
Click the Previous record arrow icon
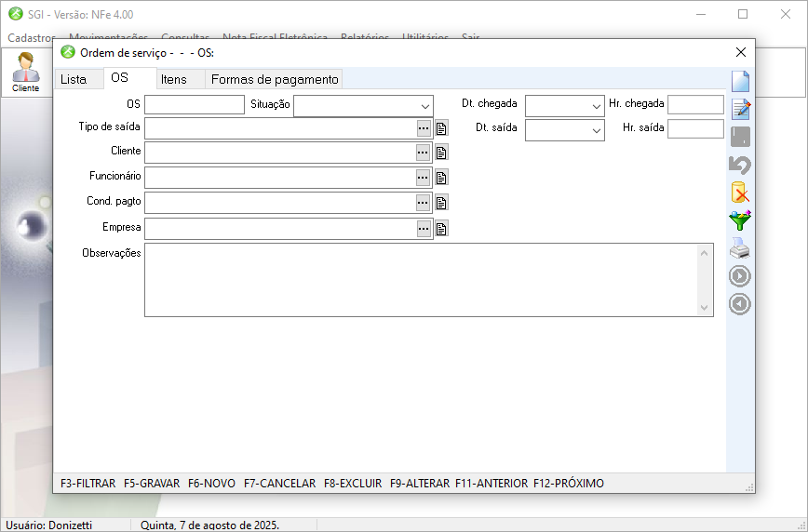pyautogui.click(x=740, y=304)
